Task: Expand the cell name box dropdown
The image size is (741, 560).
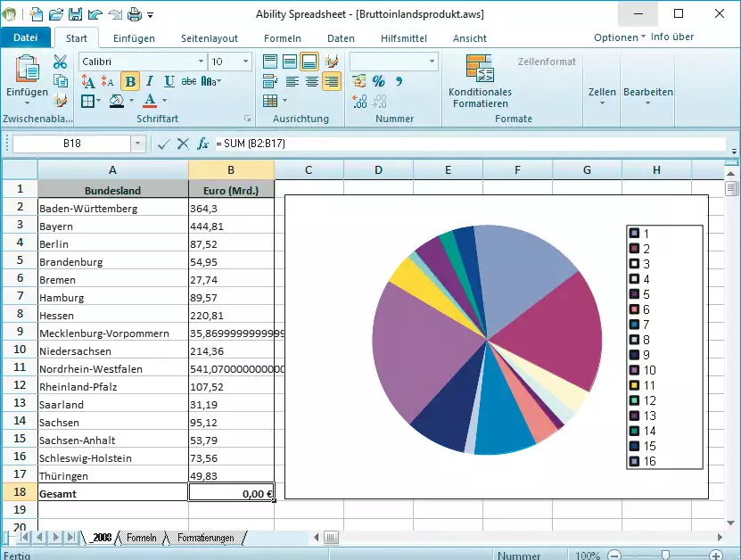Action: click(x=138, y=144)
